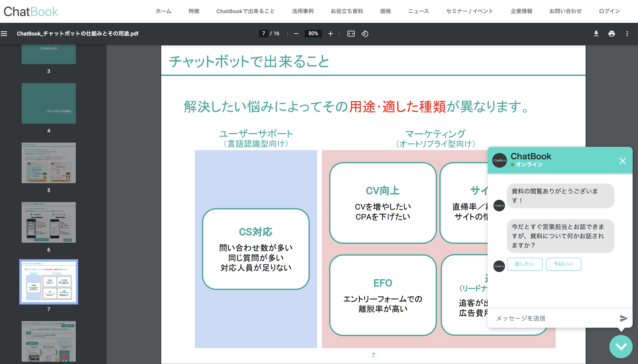This screenshot has width=638, height=364.
Task: Go to the 企業情報 page
Action: click(x=521, y=11)
